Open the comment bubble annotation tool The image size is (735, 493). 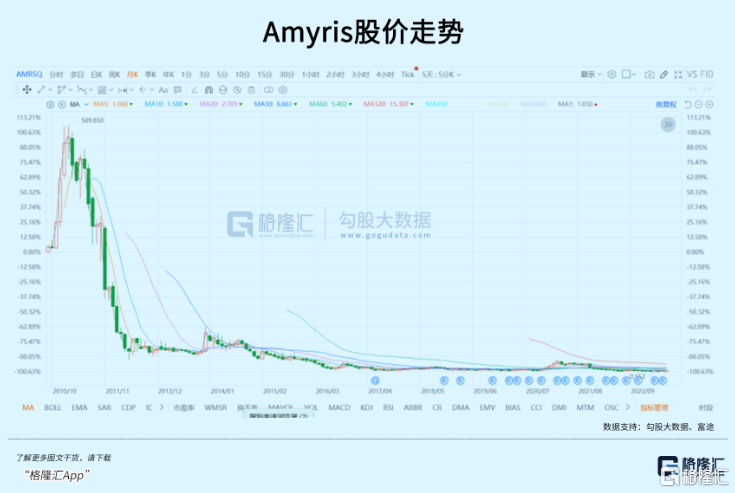178,90
